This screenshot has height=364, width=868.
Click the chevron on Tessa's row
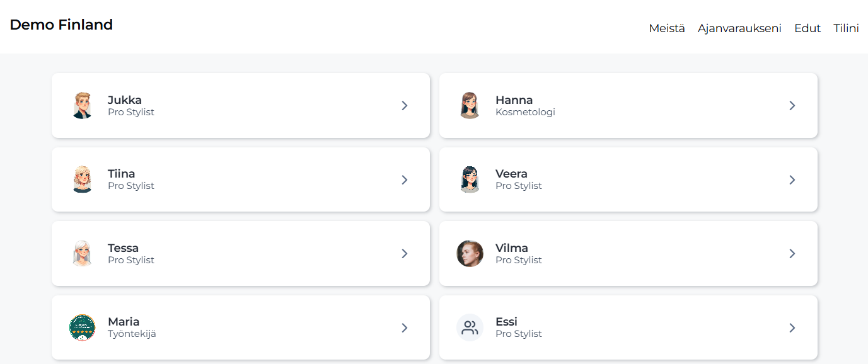(405, 254)
